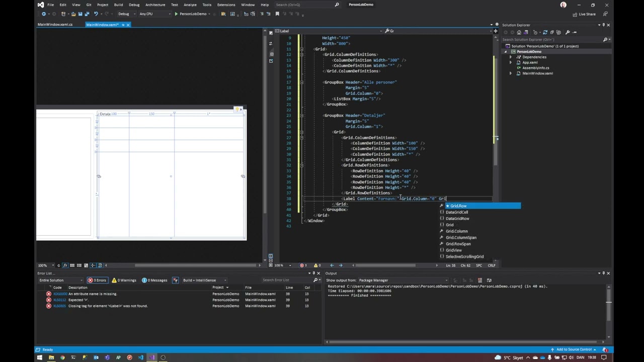Open the Build menu
644x362 pixels.
118,5
